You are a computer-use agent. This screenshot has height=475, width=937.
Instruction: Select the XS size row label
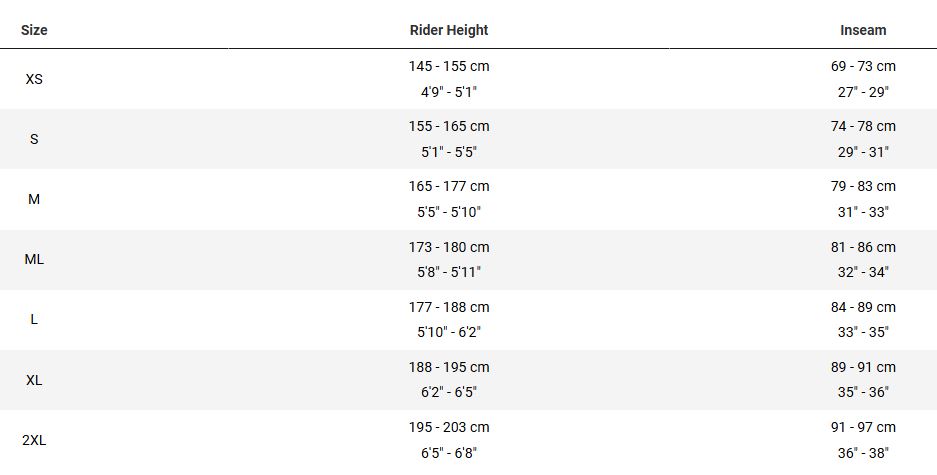pos(34,79)
